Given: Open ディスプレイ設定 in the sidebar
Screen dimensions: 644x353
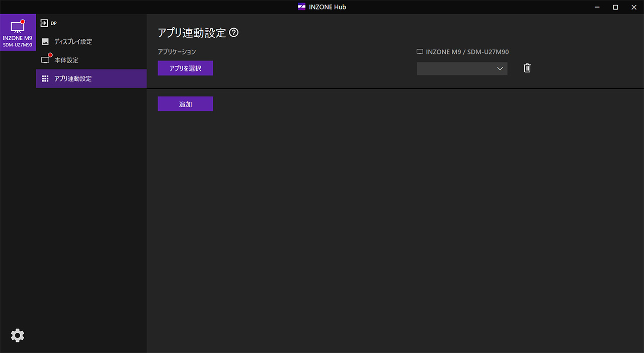Looking at the screenshot, I should click(x=91, y=42).
